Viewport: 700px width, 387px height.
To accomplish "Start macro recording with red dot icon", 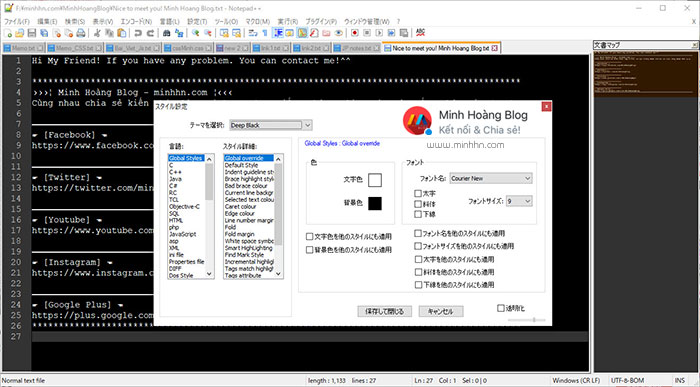I will 355,33.
